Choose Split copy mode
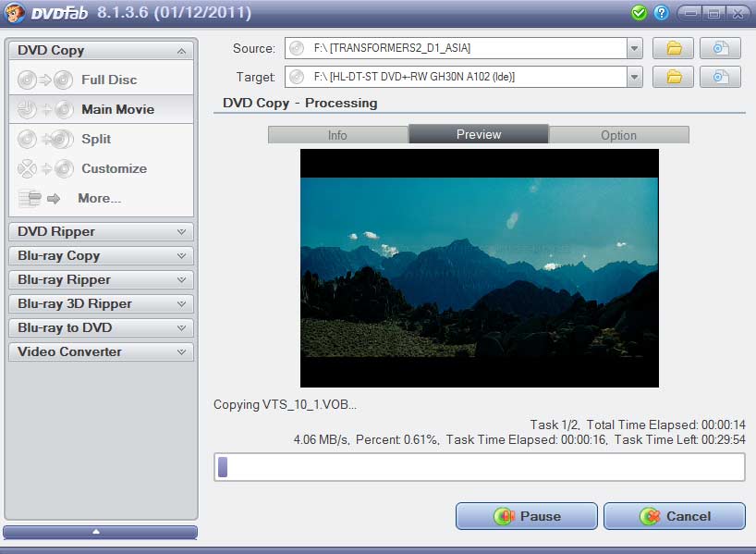 [x=102, y=139]
